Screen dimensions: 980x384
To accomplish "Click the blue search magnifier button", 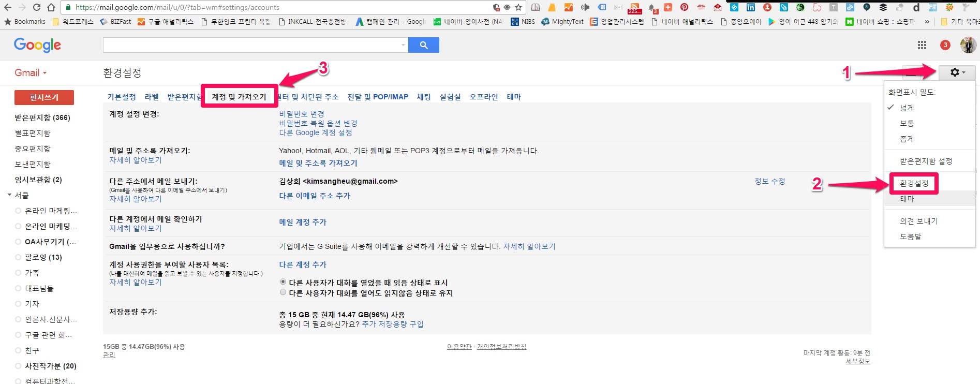I will point(423,45).
